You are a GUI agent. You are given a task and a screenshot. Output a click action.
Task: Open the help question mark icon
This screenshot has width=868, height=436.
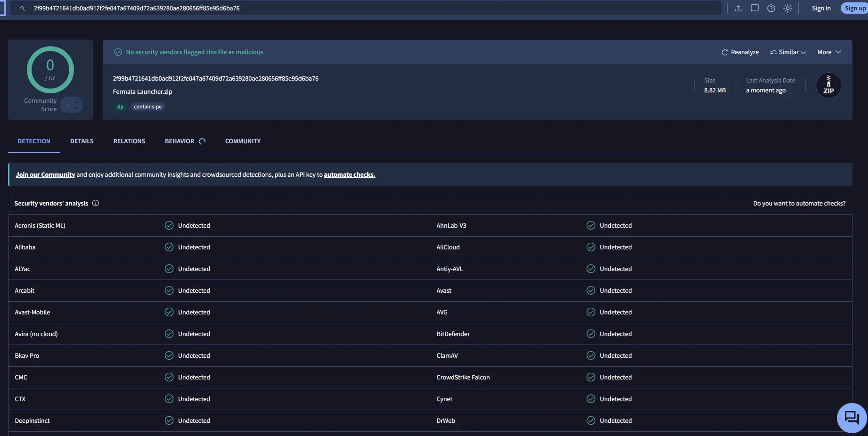pyautogui.click(x=771, y=8)
